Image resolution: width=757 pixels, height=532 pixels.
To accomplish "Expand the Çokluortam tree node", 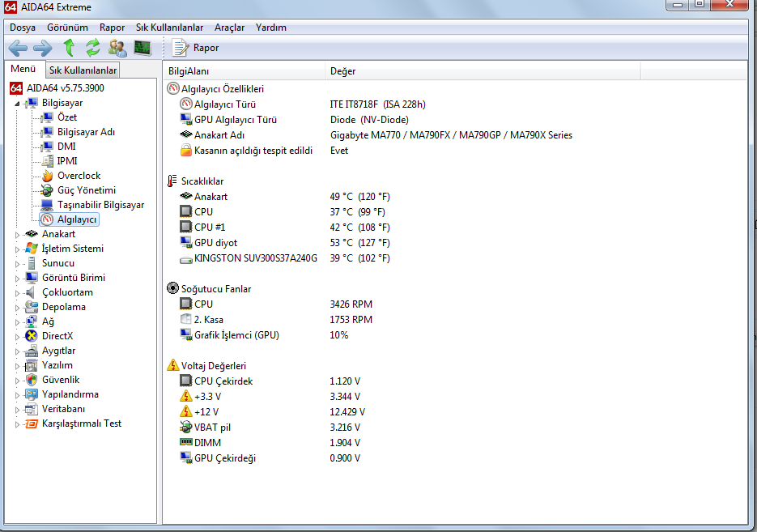I will [x=17, y=293].
